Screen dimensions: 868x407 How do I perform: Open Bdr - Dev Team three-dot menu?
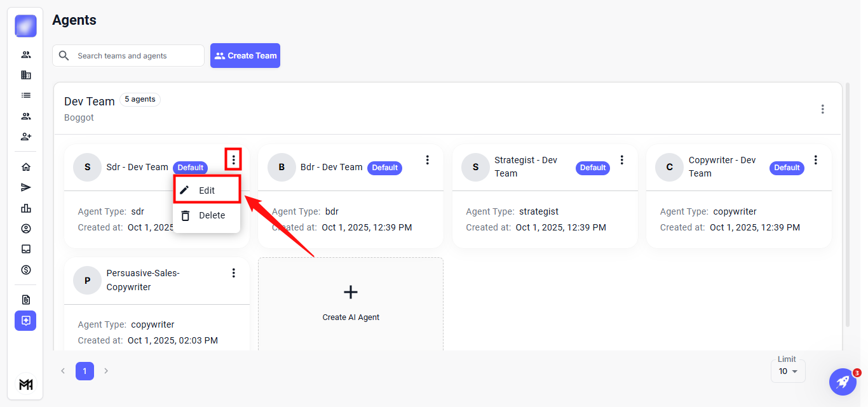click(428, 160)
